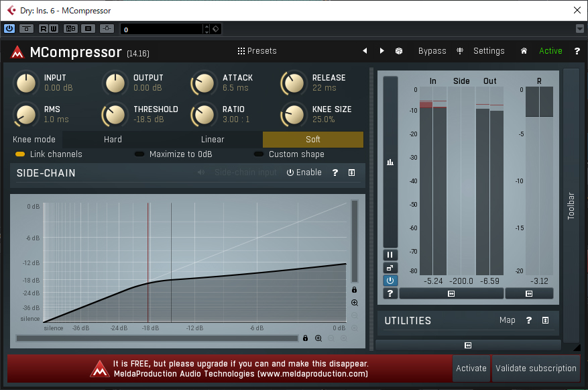This screenshot has width=588, height=390.
Task: Click the W (write automation) button
Action: click(x=54, y=28)
